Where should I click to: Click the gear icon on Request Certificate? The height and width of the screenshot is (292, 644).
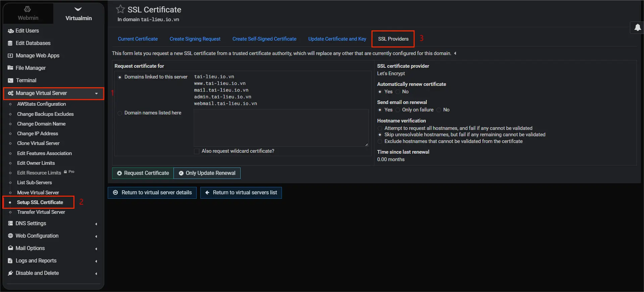tap(119, 173)
